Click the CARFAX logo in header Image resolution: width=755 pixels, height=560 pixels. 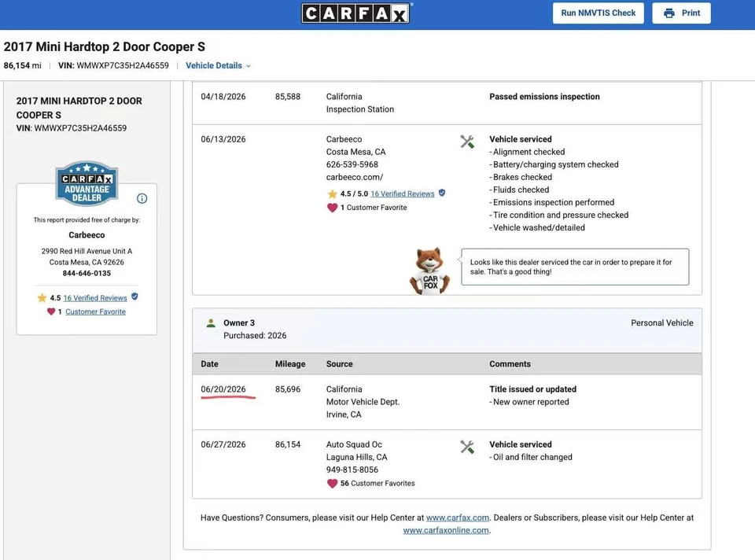pyautogui.click(x=355, y=13)
